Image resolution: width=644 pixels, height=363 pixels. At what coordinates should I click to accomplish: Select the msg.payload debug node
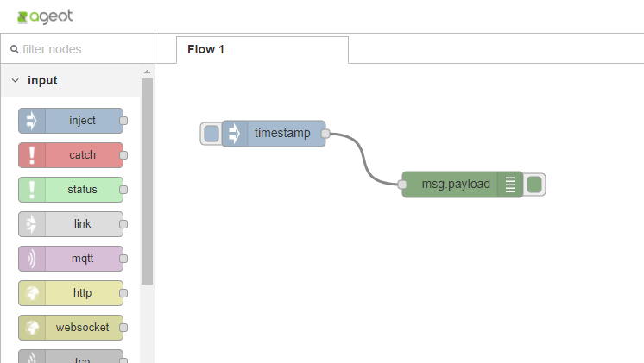coord(454,184)
